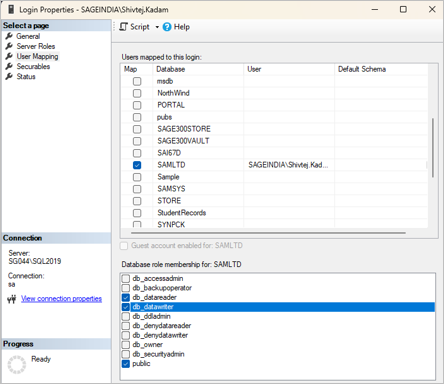Enable the db_denydatawriter role checkbox

[x=126, y=335]
